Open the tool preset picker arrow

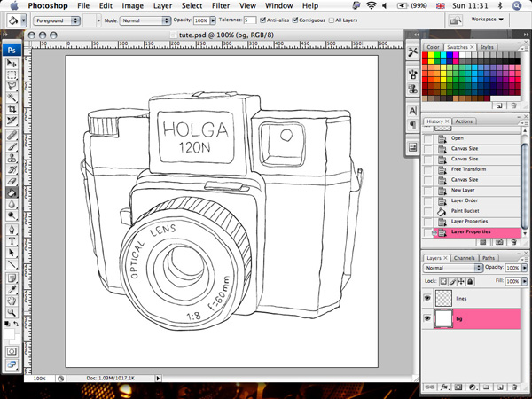(x=23, y=20)
